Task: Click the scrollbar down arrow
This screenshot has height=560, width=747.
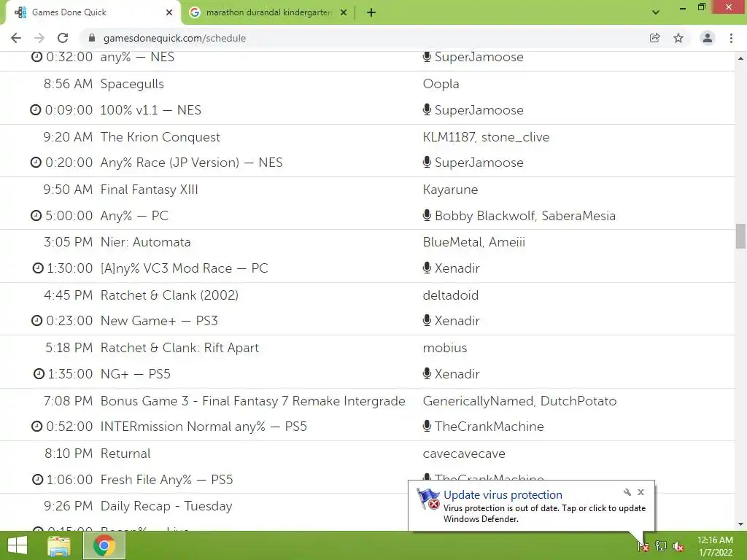Action: click(x=740, y=524)
